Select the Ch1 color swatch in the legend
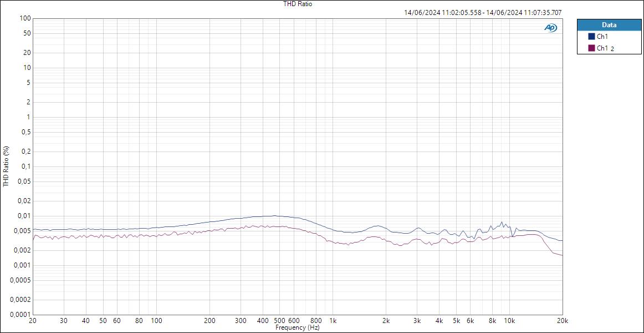The image size is (644, 333). (591, 36)
